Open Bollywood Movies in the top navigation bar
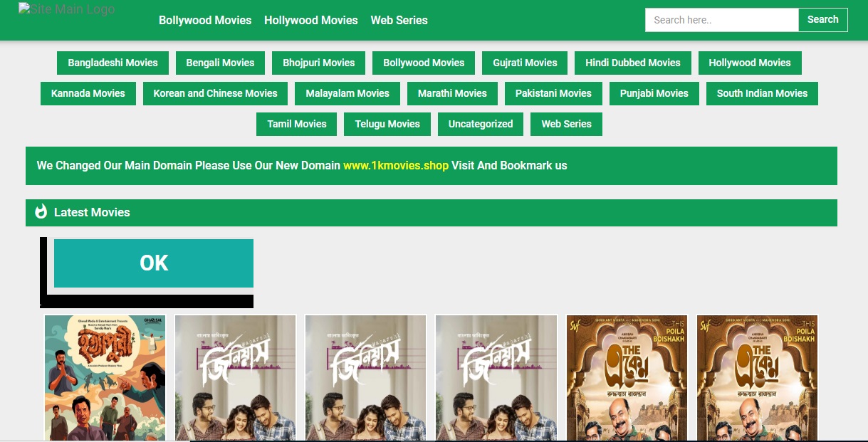The width and height of the screenshot is (868, 442). (x=205, y=20)
